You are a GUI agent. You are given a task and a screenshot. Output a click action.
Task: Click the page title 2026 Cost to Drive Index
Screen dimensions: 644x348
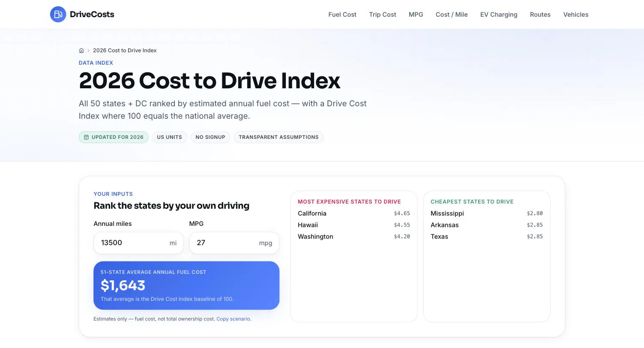pyautogui.click(x=210, y=81)
